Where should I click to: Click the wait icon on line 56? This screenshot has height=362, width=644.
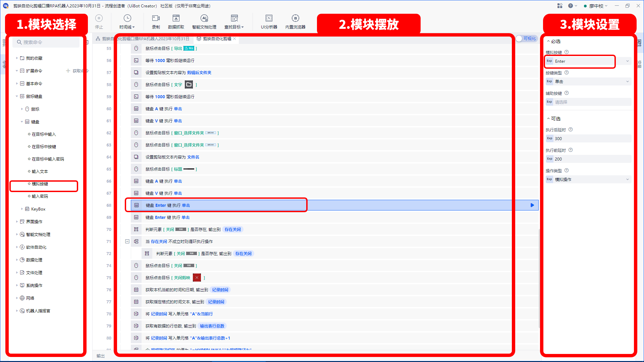coord(136,61)
